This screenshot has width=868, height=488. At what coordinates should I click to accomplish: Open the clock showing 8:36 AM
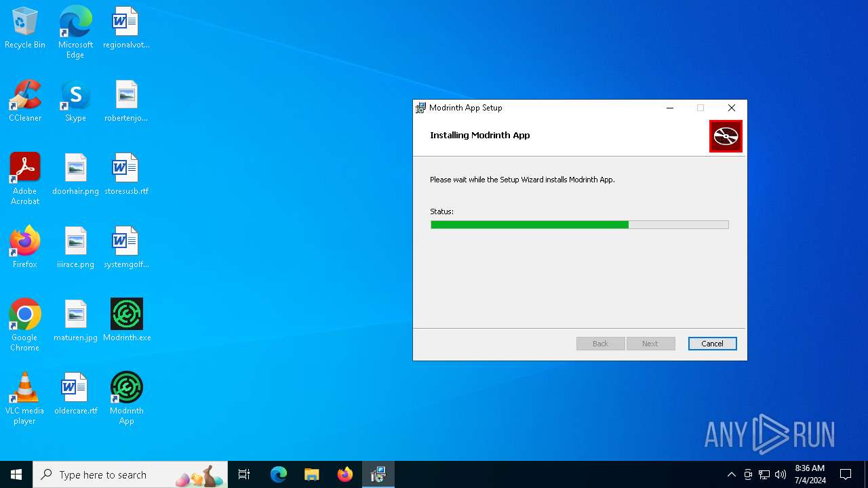(x=810, y=474)
